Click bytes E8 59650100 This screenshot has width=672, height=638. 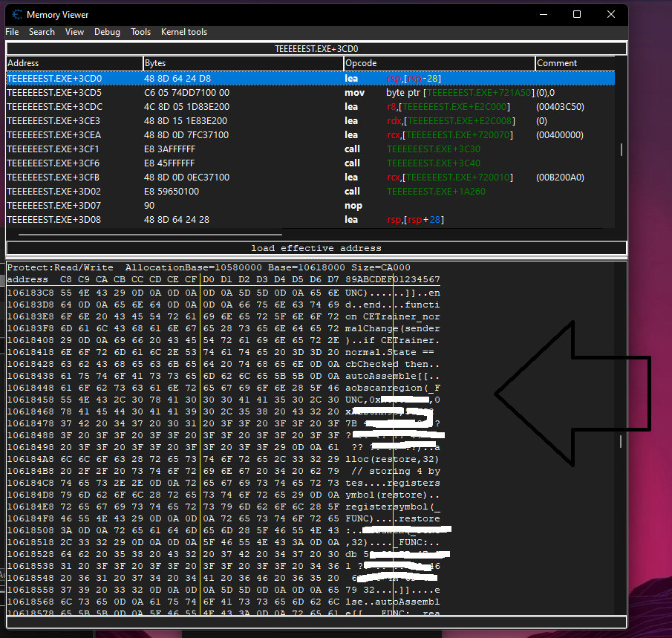[x=172, y=192]
